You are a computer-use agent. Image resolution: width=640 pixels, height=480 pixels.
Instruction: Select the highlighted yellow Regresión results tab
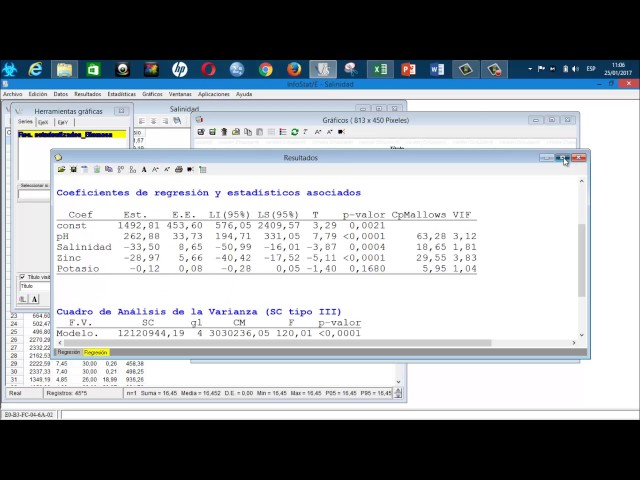(x=96, y=352)
